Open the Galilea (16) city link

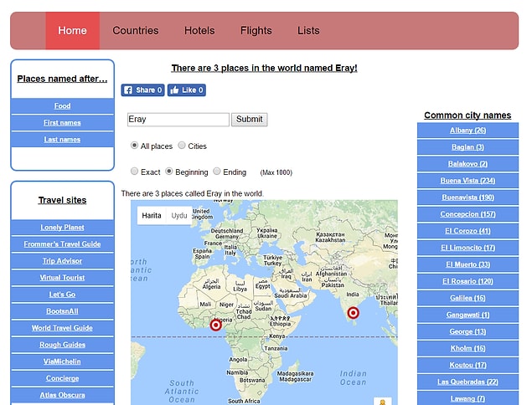click(x=467, y=298)
